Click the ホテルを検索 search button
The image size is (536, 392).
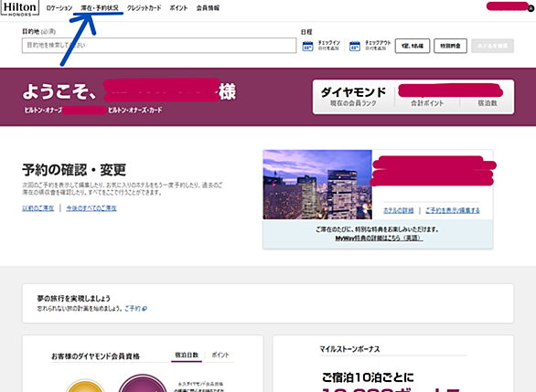[x=492, y=46]
